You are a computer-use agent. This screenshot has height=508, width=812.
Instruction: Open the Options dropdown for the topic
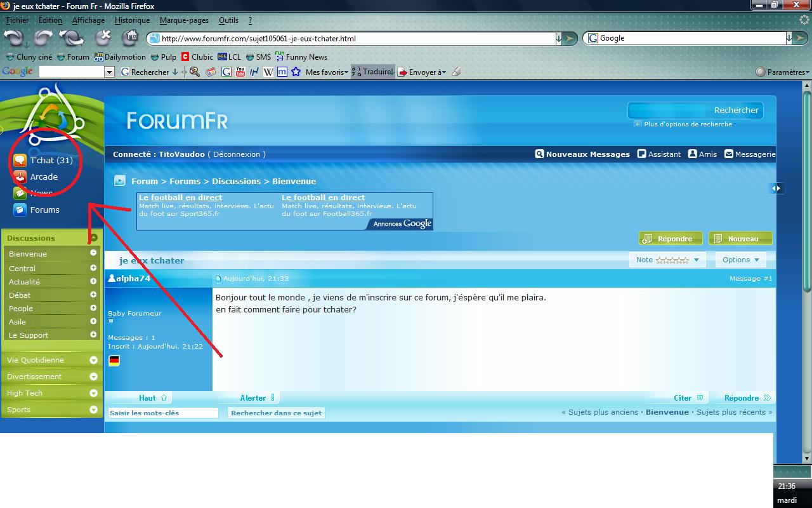tap(740, 260)
